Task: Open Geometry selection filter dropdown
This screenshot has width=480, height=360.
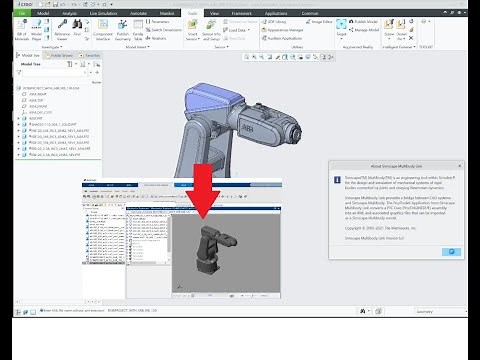Action: tap(440, 311)
